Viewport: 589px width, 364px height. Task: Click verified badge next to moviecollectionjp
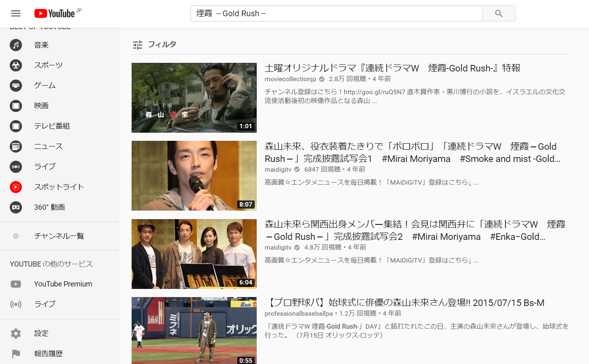[322, 79]
